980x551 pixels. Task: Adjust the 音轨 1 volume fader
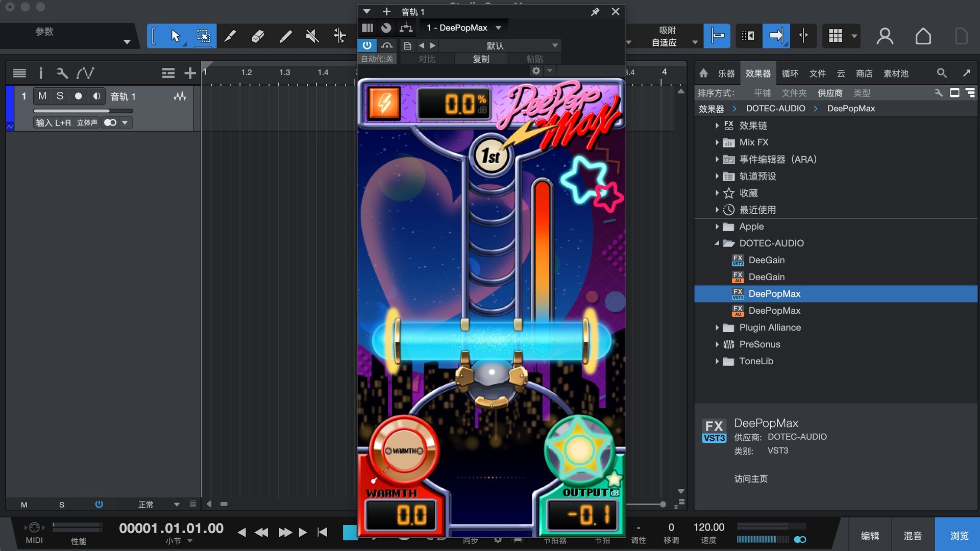click(83, 111)
